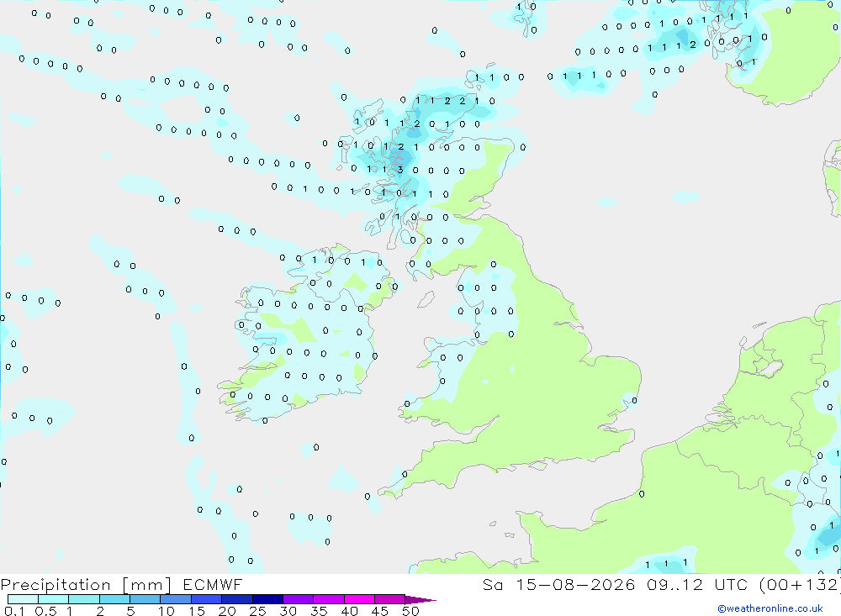The width and height of the screenshot is (841, 616).
Task: Click the "3" precipitation value over Scotland
Action: [400, 170]
